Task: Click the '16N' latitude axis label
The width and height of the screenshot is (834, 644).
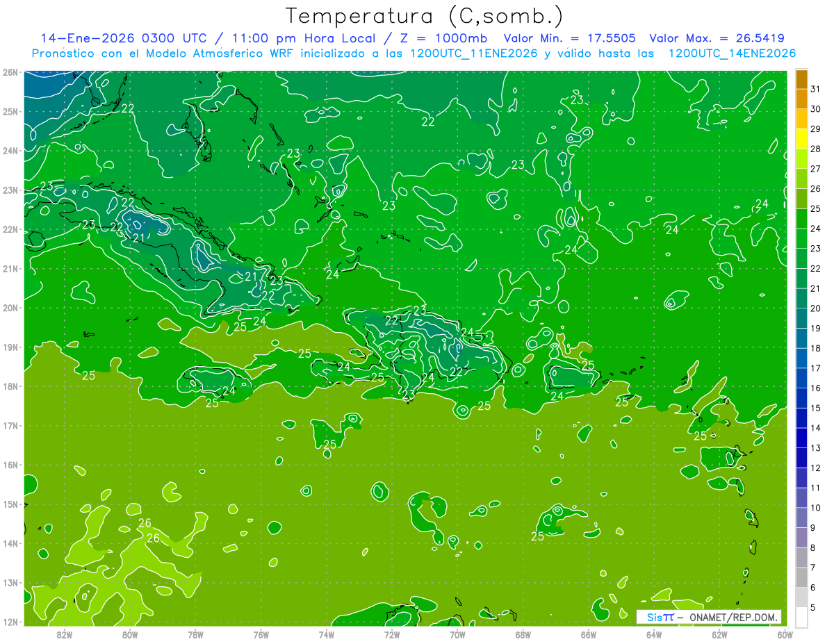Action: (10, 465)
